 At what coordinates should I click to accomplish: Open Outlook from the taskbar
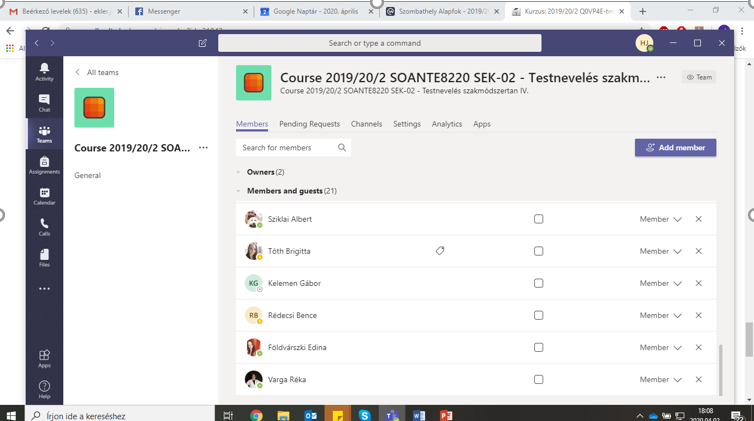311,415
